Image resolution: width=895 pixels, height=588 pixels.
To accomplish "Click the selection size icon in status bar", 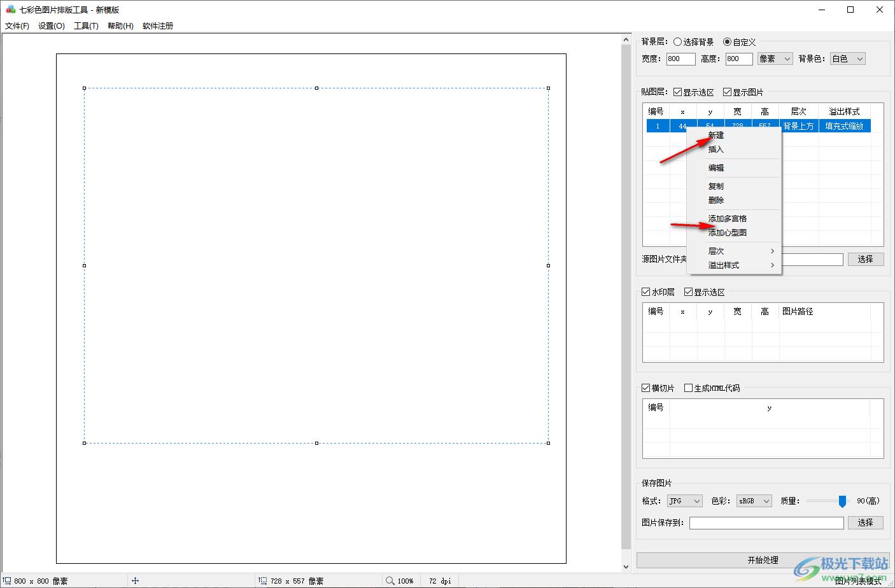I will (x=262, y=580).
